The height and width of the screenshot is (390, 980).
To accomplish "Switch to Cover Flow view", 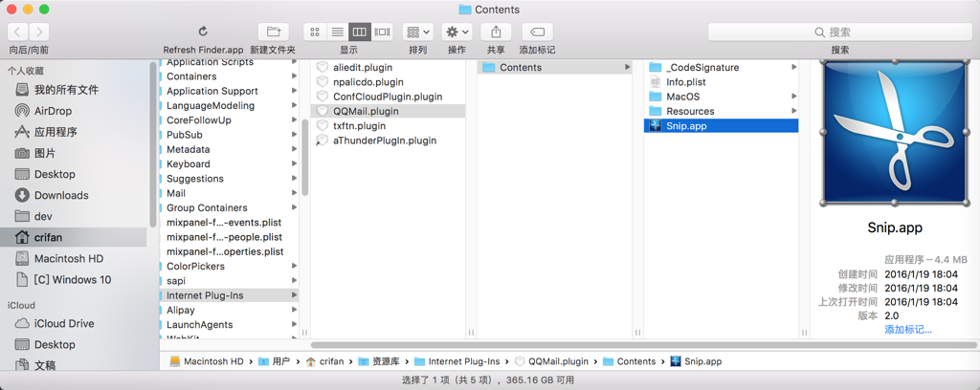I will tap(382, 32).
